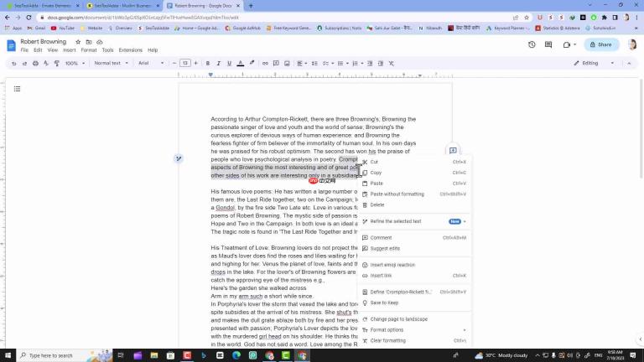644x362 pixels.
Task: Insert image from toolbar
Action: [x=287, y=63]
